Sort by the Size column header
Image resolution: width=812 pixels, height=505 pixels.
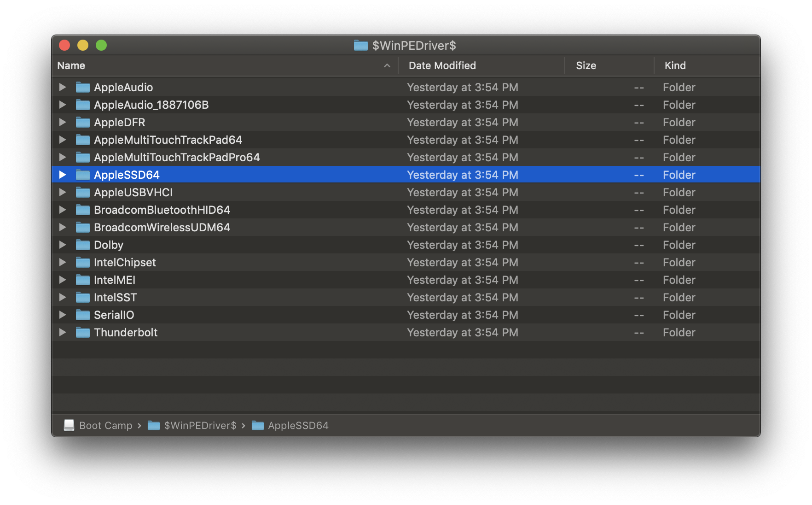pyautogui.click(x=609, y=65)
